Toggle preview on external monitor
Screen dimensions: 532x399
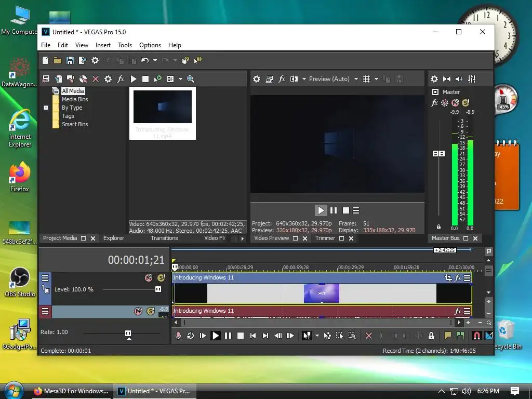(270, 79)
